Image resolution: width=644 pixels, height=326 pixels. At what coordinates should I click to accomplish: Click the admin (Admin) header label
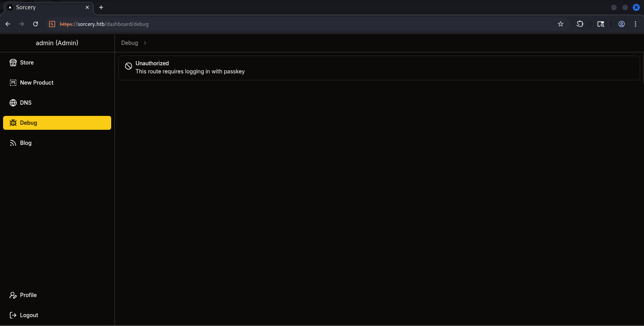(x=57, y=43)
